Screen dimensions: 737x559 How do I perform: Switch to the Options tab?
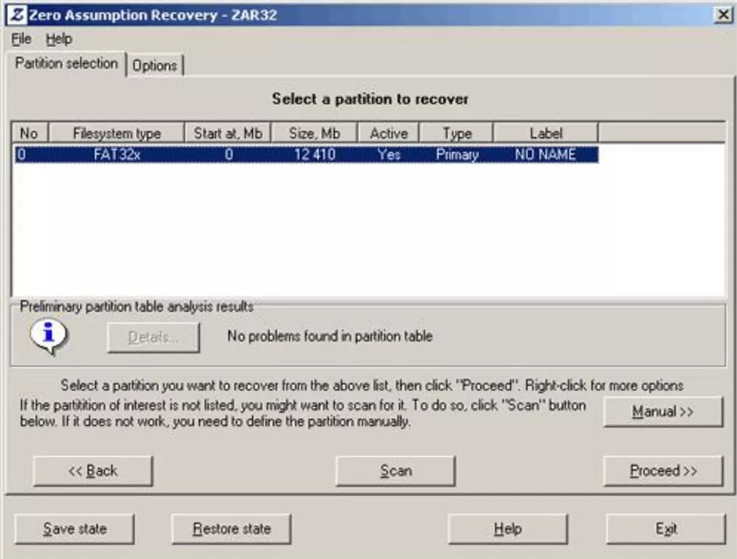click(x=155, y=65)
